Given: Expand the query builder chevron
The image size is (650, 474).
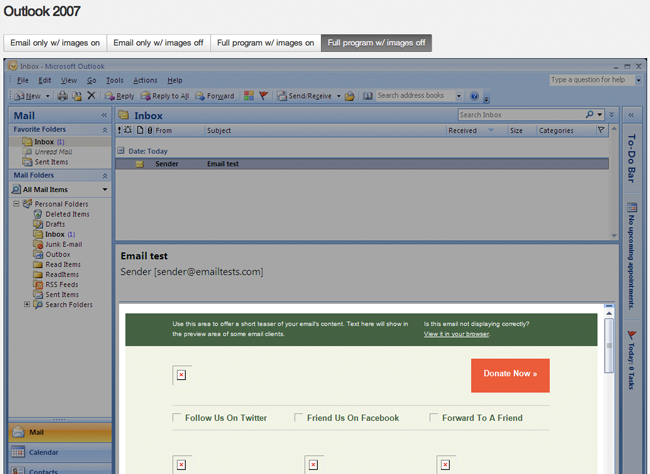Looking at the screenshot, I should click(611, 114).
